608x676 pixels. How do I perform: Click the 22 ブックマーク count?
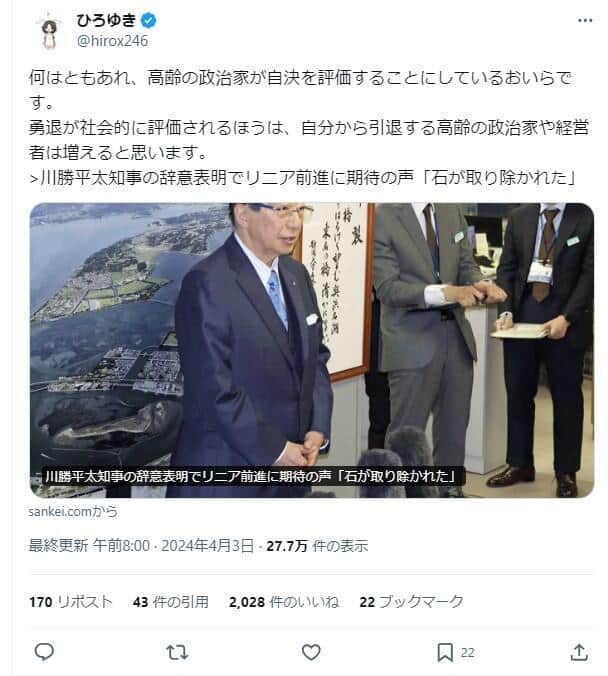411,602
